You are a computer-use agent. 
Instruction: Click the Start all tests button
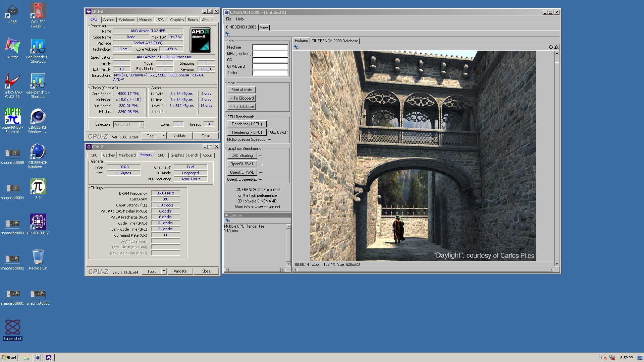click(241, 90)
